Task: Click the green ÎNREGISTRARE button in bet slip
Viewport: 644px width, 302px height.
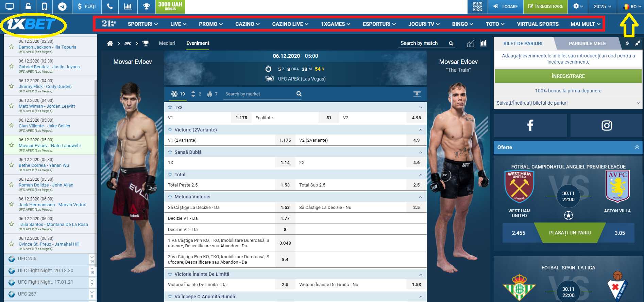Action: [568, 76]
